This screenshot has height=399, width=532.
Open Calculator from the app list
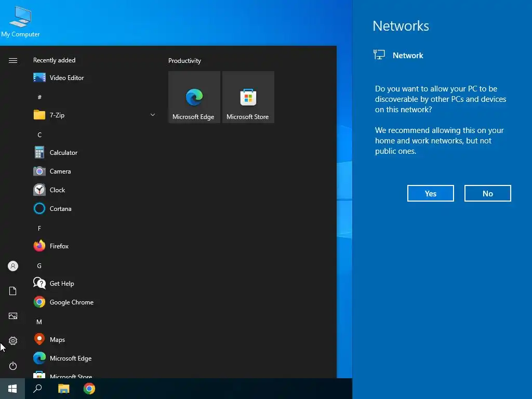pos(95,152)
